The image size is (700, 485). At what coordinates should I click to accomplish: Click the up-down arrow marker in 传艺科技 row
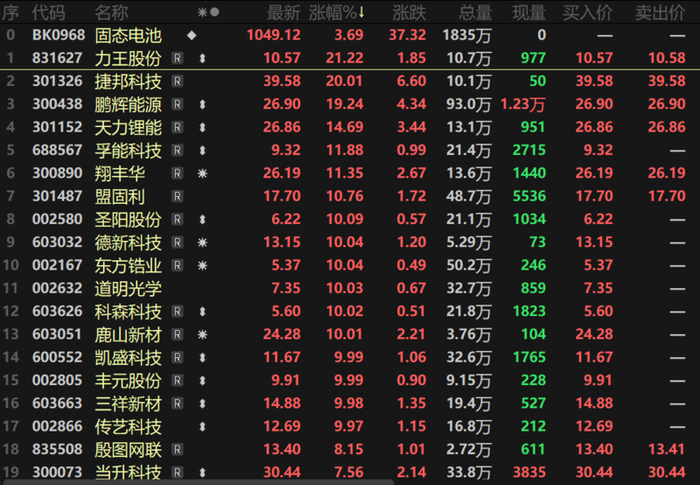click(x=202, y=427)
